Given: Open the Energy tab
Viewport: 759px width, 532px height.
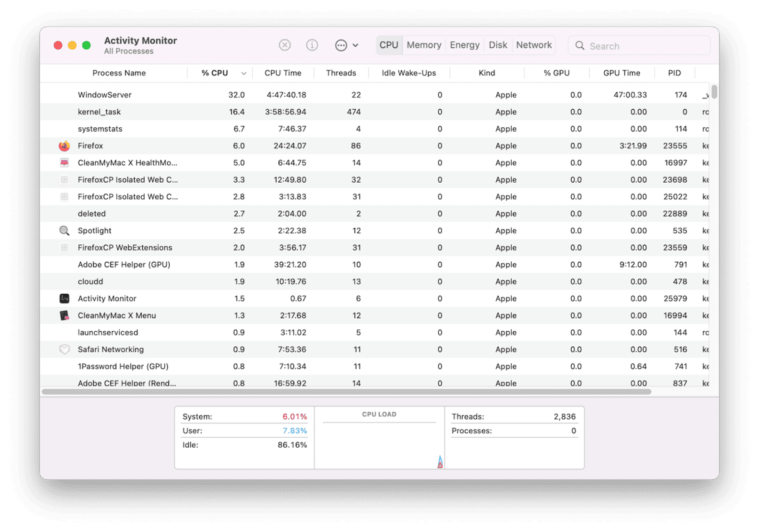Looking at the screenshot, I should (x=465, y=45).
